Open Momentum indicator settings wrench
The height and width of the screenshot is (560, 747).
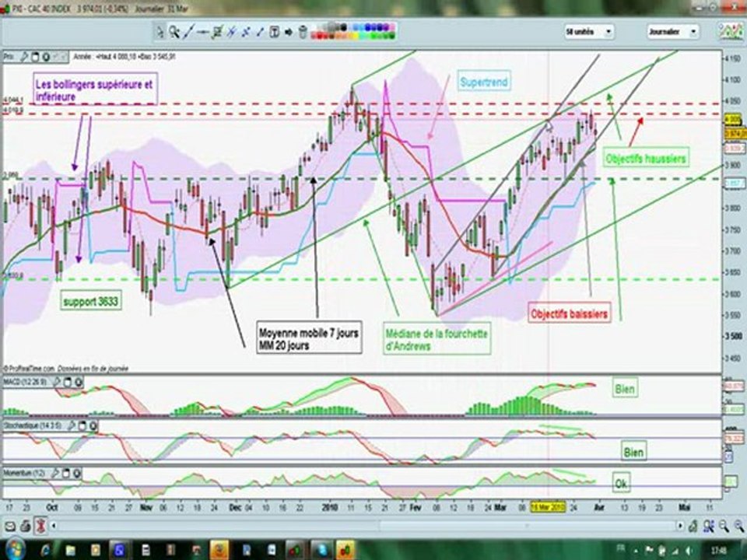[x=54, y=474]
